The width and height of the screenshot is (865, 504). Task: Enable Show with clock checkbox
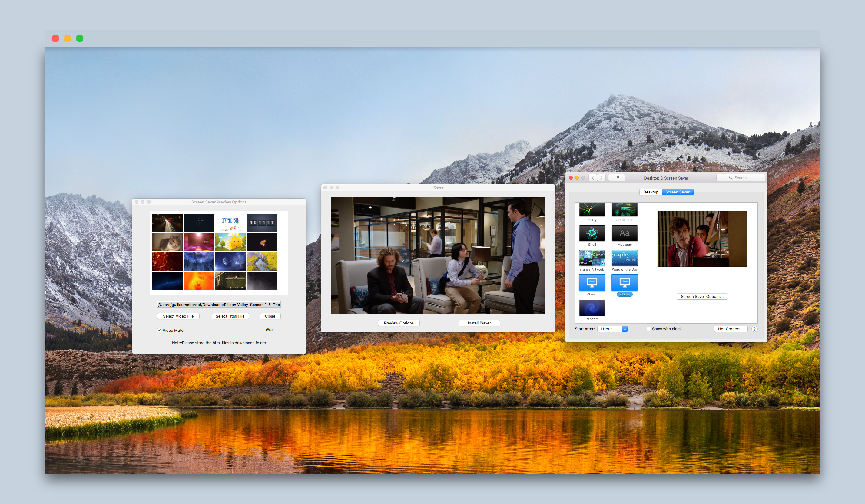649,329
